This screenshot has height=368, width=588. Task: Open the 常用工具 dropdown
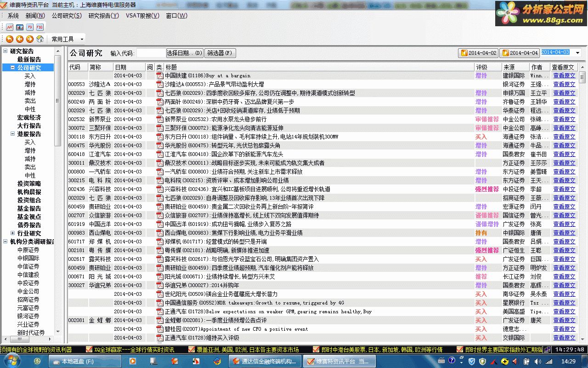(68, 39)
